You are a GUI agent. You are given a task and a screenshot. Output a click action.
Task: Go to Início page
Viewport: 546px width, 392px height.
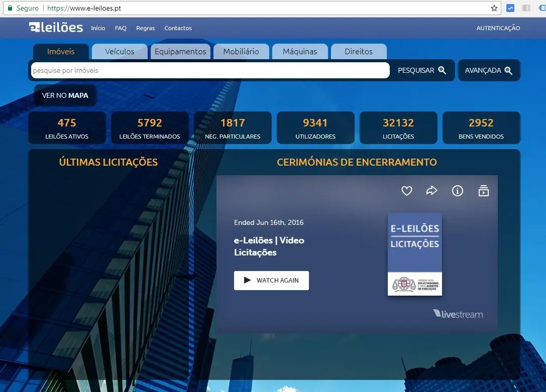click(98, 28)
